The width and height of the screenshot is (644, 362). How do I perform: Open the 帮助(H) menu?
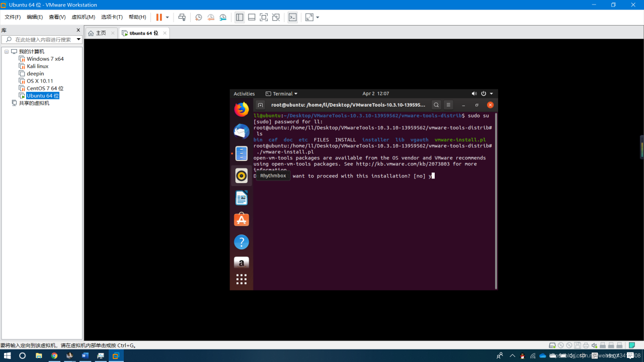(137, 17)
